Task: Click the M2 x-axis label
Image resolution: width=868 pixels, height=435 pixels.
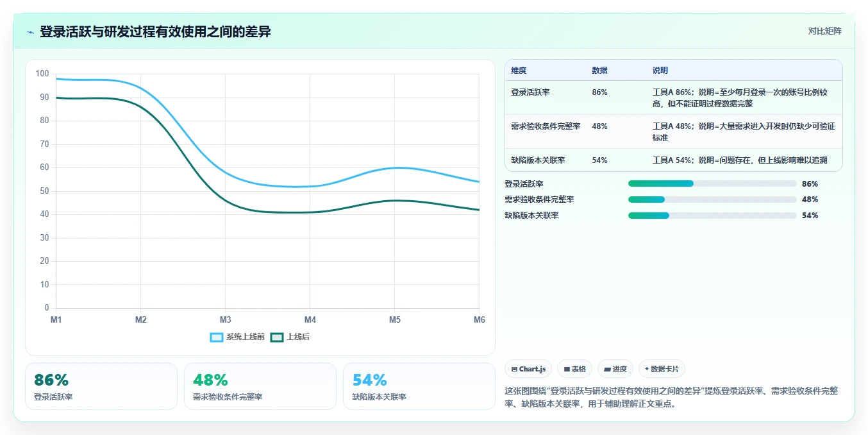Action: (140, 320)
